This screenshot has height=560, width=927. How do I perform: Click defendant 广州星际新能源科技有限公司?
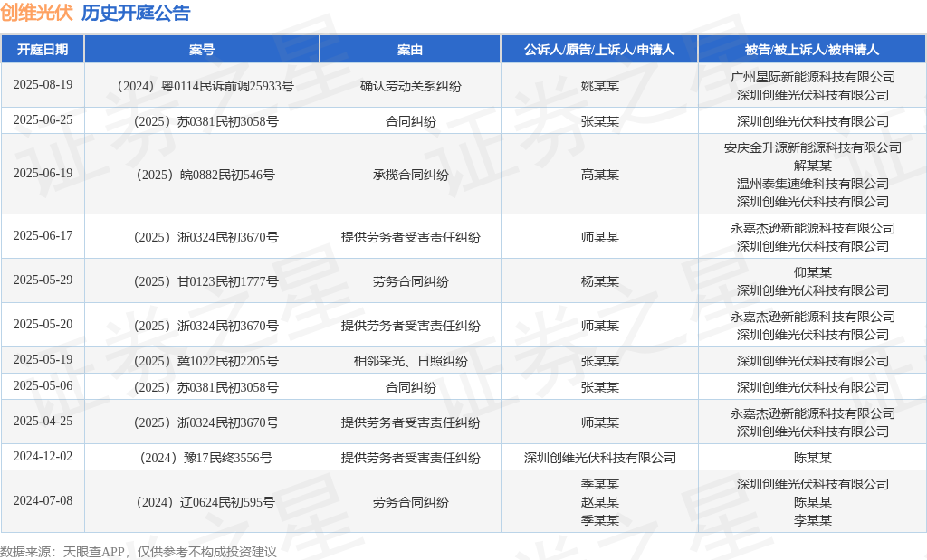click(x=812, y=78)
